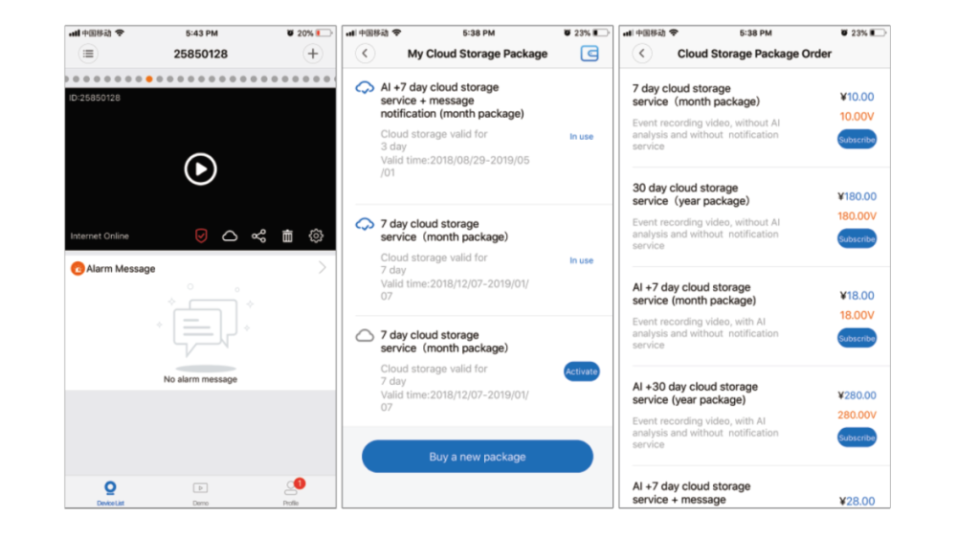Delete the device with trash icon
980x540 pixels.
point(287,236)
